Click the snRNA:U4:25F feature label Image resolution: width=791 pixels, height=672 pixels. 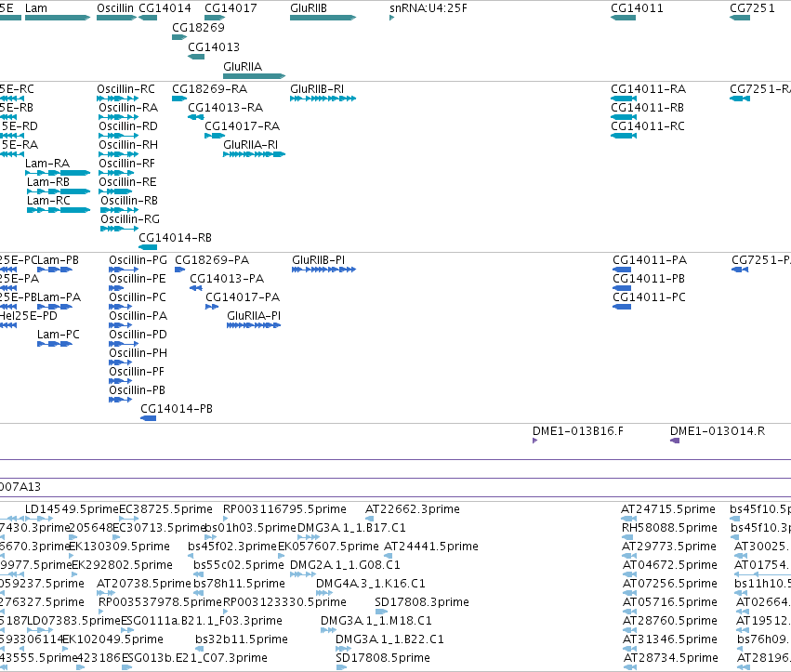[x=428, y=8]
